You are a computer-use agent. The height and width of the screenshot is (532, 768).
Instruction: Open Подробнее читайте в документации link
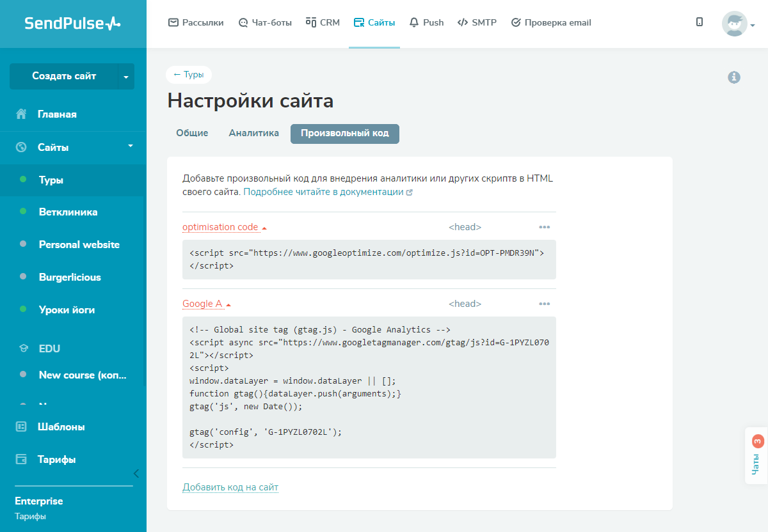[323, 192]
